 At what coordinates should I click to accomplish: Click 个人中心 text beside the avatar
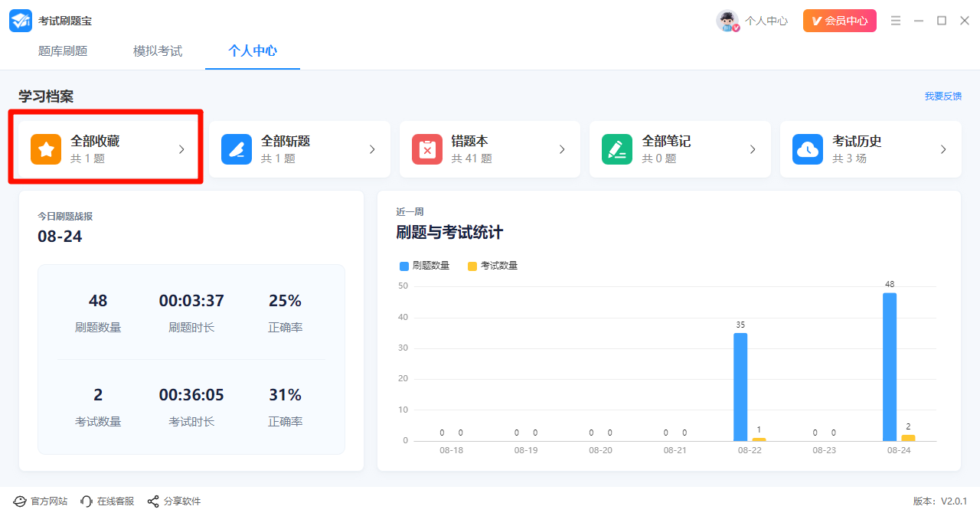click(x=766, y=21)
